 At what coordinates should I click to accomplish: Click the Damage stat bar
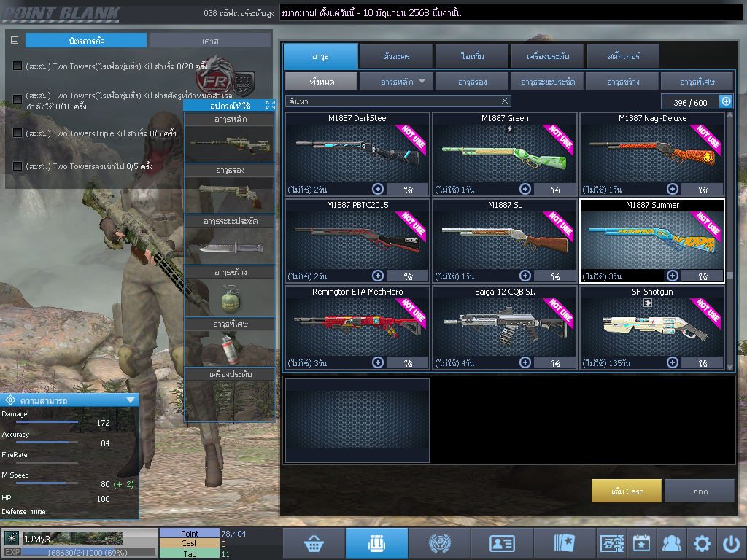point(47,422)
